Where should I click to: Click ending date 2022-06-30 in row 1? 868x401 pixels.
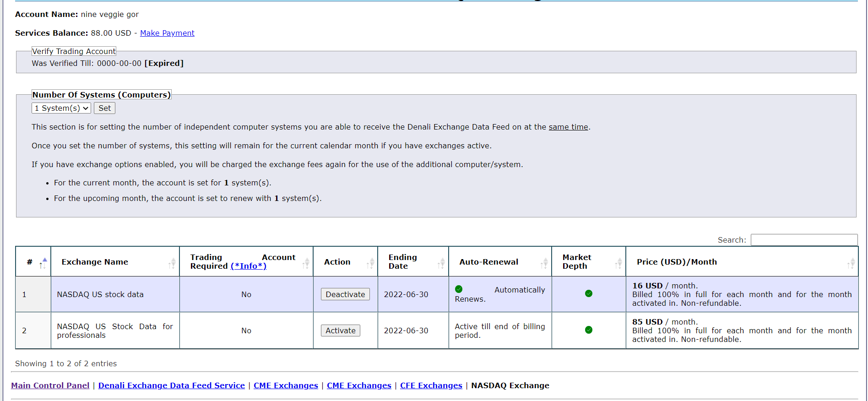point(406,294)
